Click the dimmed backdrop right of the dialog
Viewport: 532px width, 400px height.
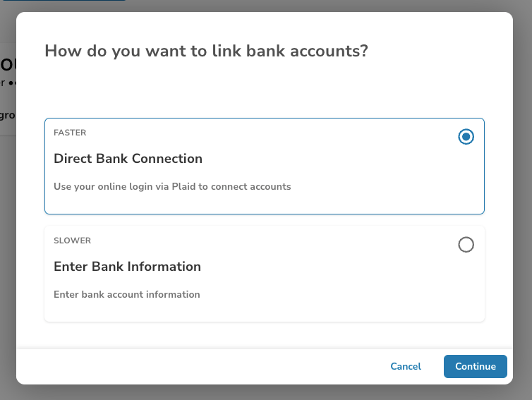(x=523, y=212)
